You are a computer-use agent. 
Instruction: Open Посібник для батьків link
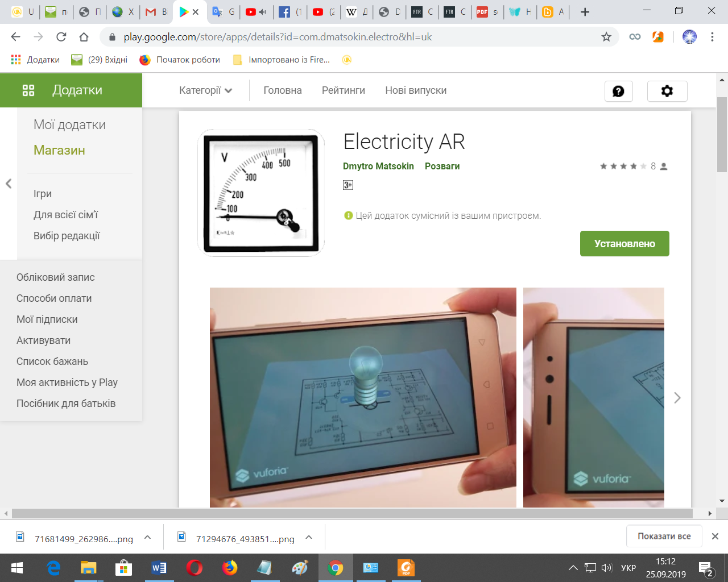(x=66, y=404)
